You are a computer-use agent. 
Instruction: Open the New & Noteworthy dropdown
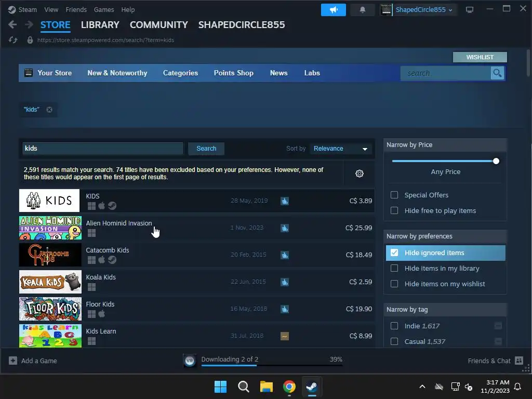[x=117, y=73]
